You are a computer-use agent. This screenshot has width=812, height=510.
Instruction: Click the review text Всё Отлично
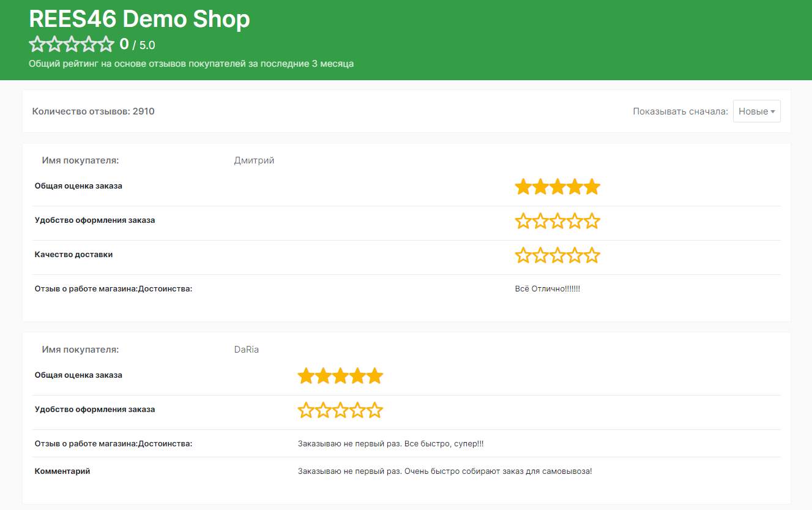[x=547, y=288]
